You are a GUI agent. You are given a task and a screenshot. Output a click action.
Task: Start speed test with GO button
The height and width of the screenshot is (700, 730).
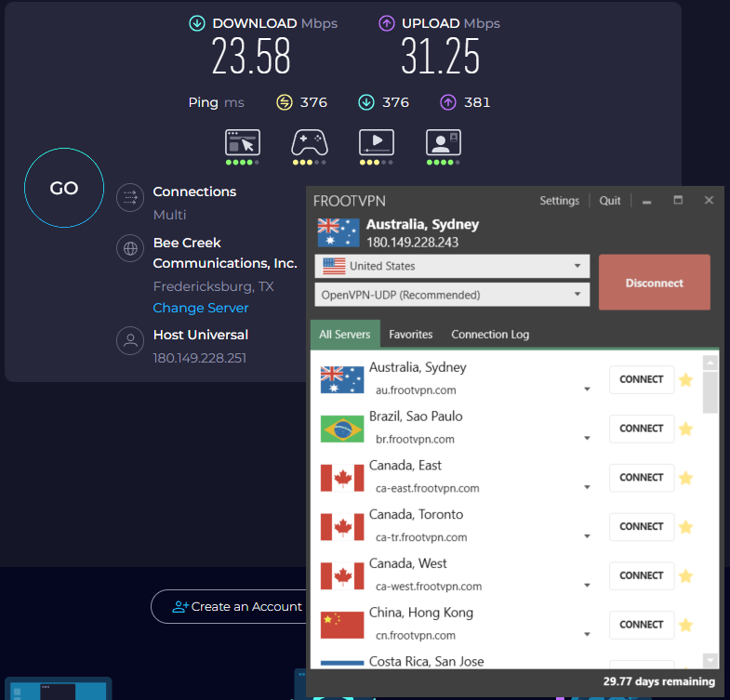[64, 188]
